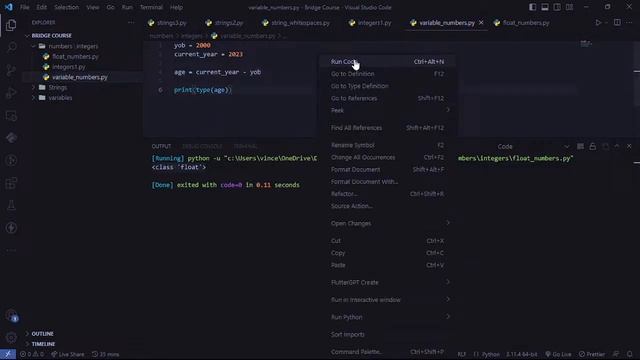The image size is (640, 360).
Task: Maximize the output panel size
Action: (x=617, y=146)
